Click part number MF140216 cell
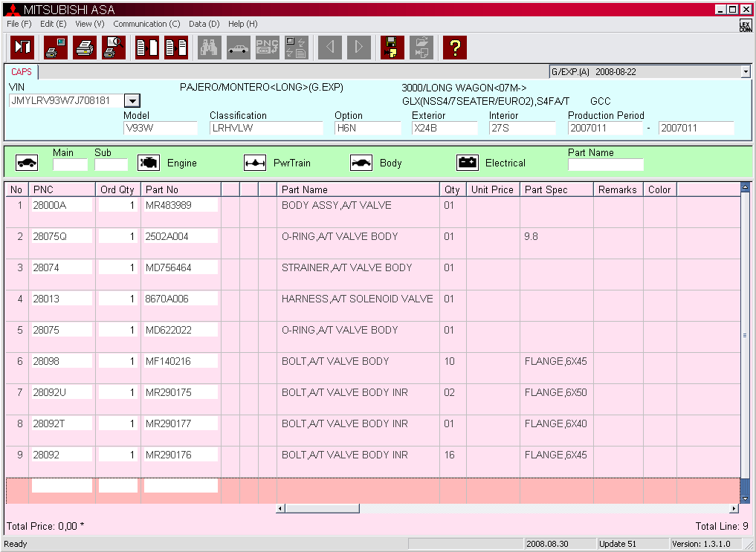Screen dimensions: 756x552 point(181,361)
